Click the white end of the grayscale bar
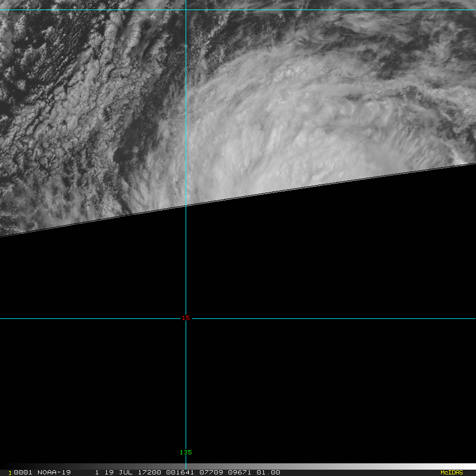The image size is (476, 476). tap(465, 466)
